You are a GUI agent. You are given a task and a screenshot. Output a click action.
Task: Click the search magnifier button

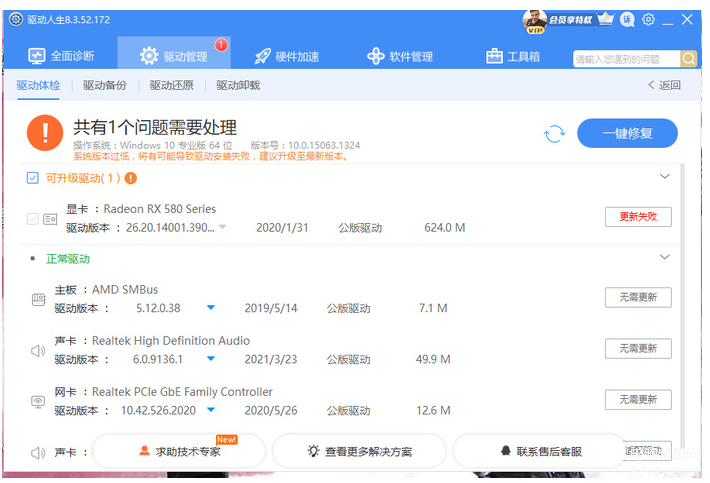click(688, 58)
